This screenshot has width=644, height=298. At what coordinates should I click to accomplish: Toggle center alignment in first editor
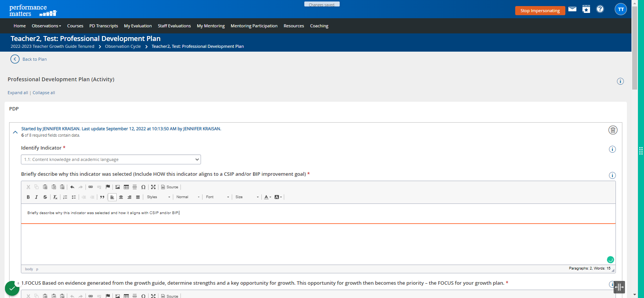(121, 197)
